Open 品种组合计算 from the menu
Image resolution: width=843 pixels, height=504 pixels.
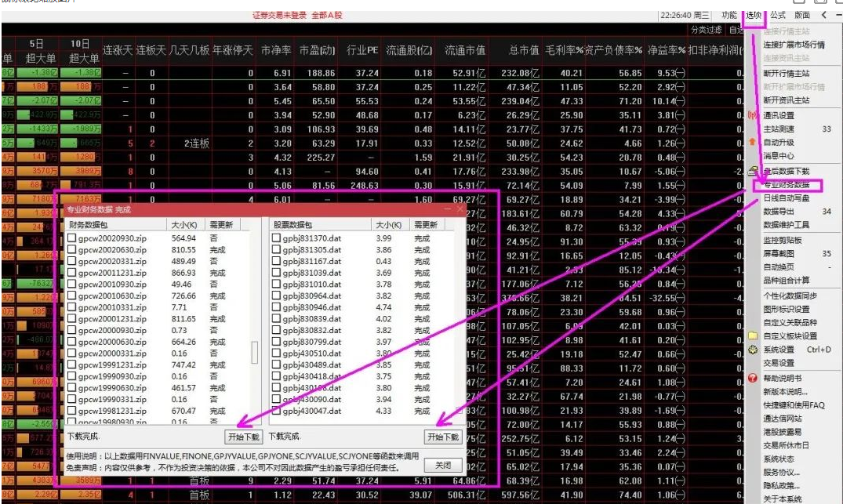coord(786,280)
